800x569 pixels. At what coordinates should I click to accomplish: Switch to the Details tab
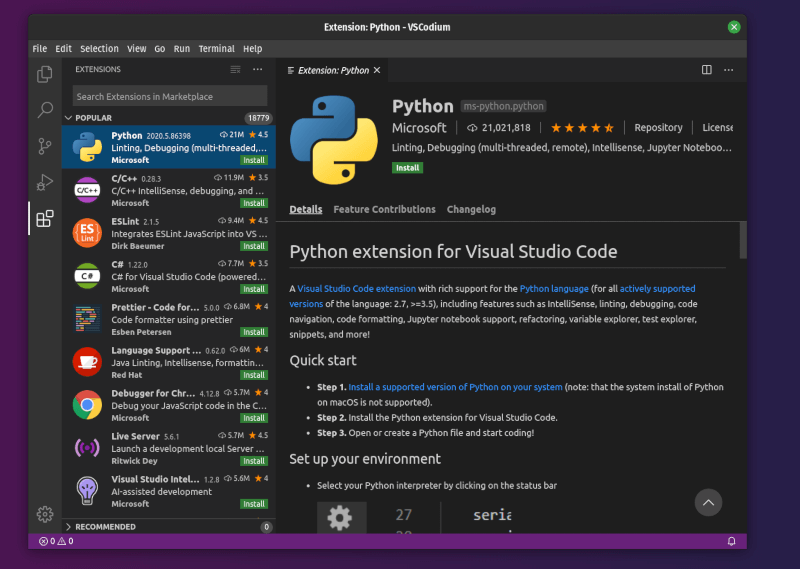[306, 209]
